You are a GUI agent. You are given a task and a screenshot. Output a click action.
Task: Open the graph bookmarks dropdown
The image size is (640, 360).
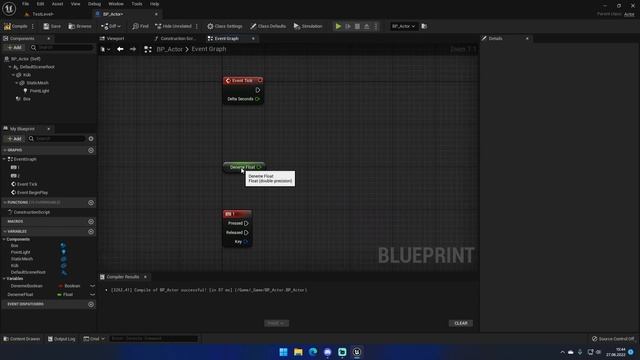click(105, 49)
